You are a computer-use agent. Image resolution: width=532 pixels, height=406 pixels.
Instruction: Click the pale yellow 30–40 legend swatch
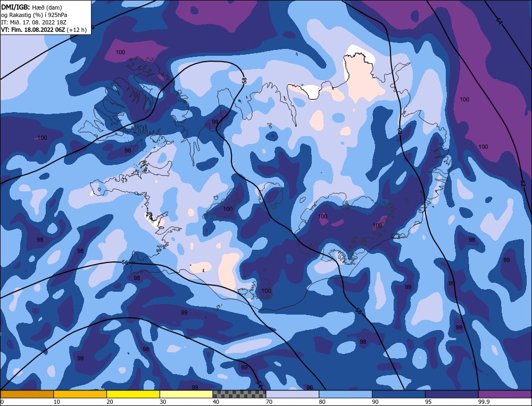[x=186, y=394]
